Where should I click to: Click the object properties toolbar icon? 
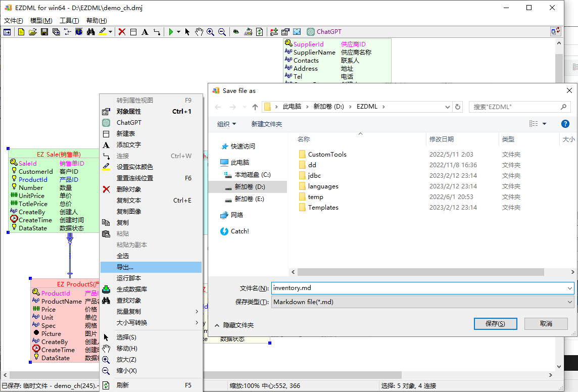(x=285, y=32)
